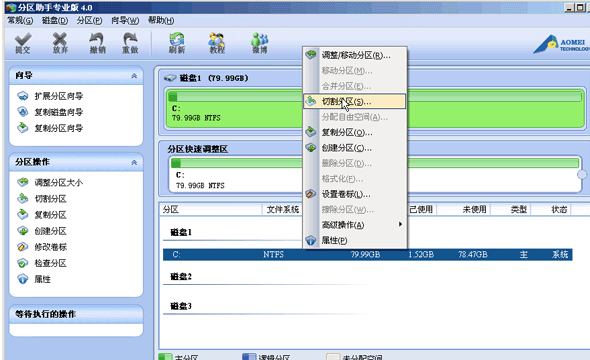Viewport: 590px width, 360px height.
Task: Click the 等待执行的操作 panel header
Action: pos(76,314)
